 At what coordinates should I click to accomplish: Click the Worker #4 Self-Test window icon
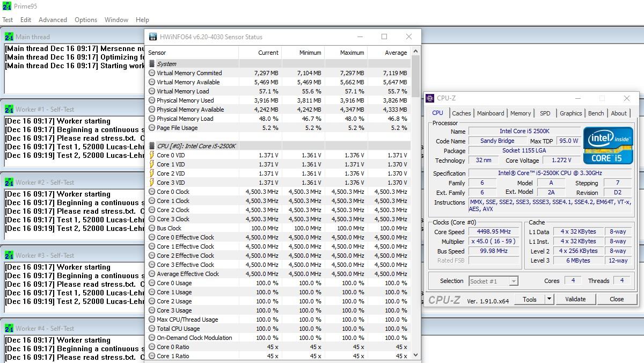[9, 328]
